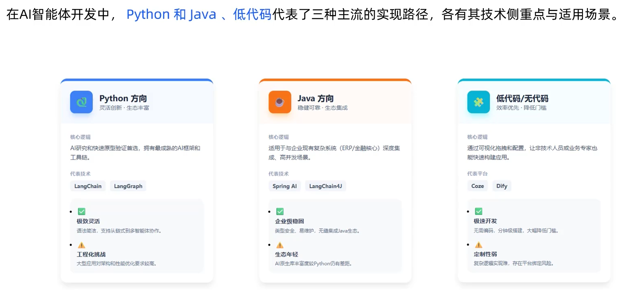Image resolution: width=644 pixels, height=301 pixels.
Task: Click the warning icon above 工程化挑战
Action: tap(82, 245)
